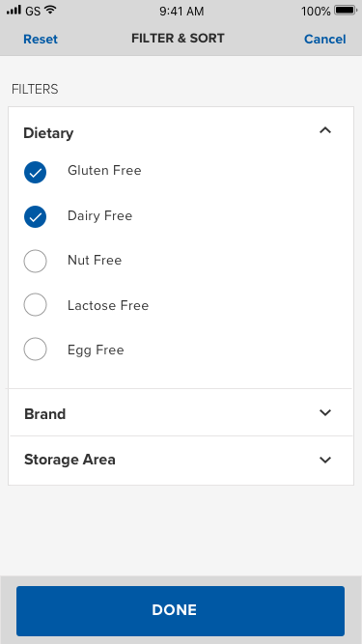
Task: Tap the Dietary section heading
Action: 48,133
